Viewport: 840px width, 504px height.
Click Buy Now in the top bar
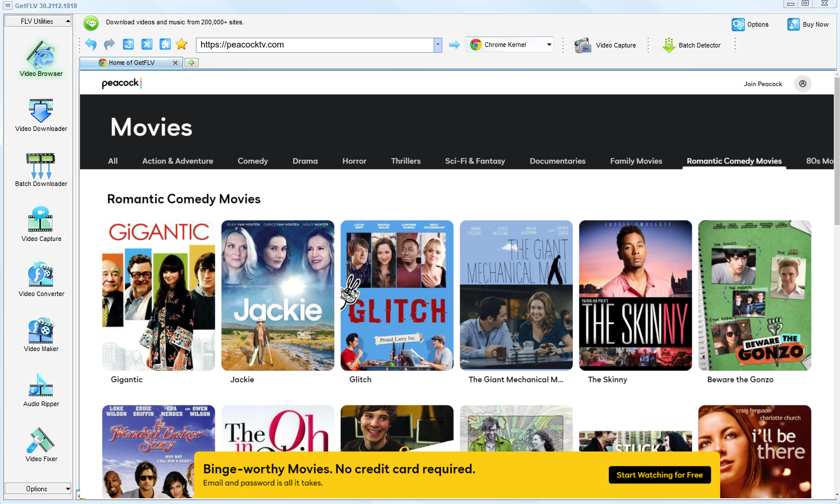[x=808, y=24]
